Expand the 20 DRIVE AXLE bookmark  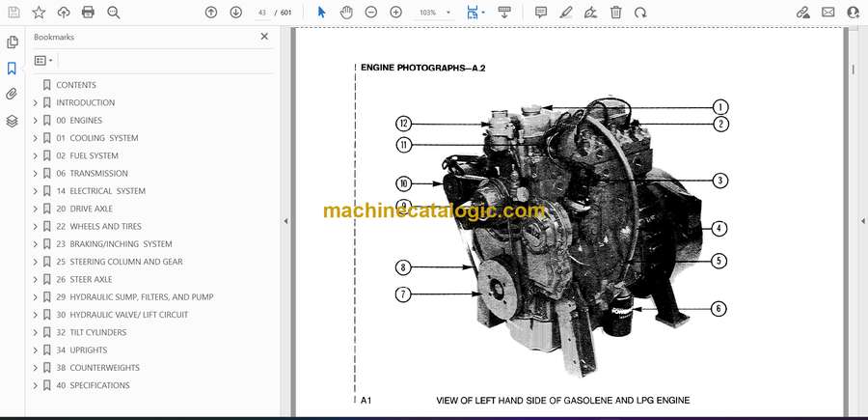coord(36,209)
